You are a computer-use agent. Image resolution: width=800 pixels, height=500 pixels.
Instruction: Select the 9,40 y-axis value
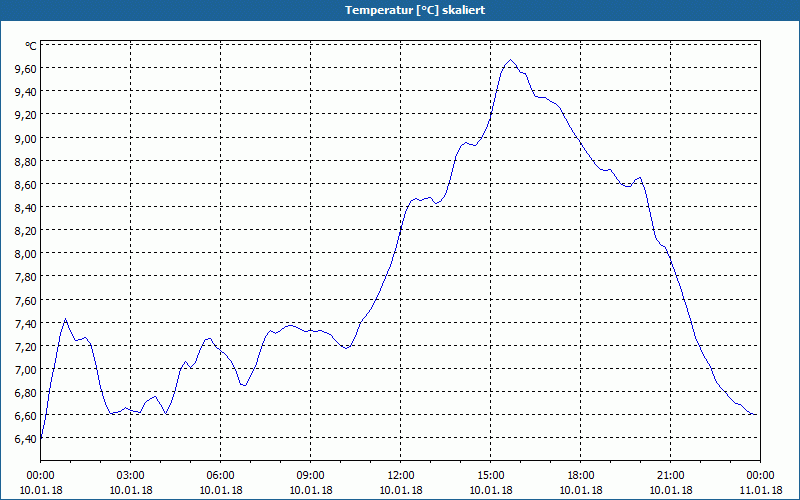27,91
